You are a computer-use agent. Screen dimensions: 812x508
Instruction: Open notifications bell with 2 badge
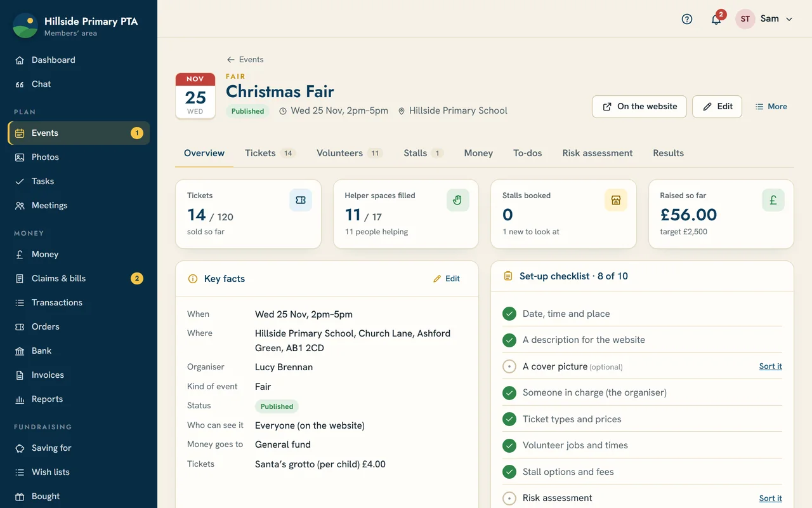click(716, 19)
